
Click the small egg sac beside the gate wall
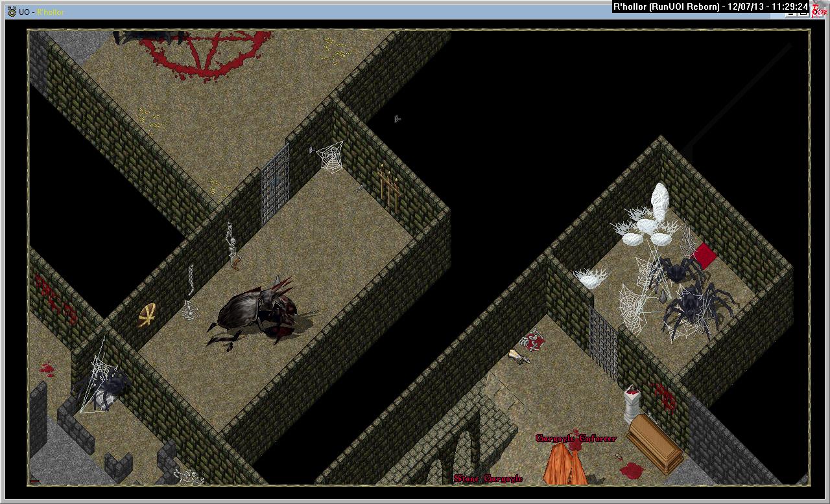tap(591, 279)
